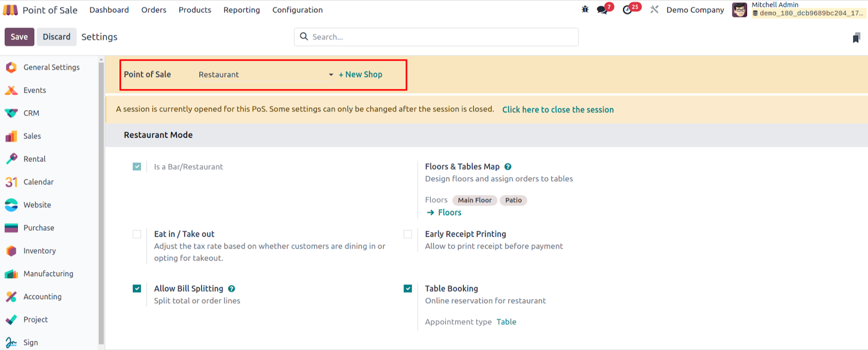This screenshot has width=868, height=350.
Task: Click 'Online reservation for restaurant' description
Action: 486,301
